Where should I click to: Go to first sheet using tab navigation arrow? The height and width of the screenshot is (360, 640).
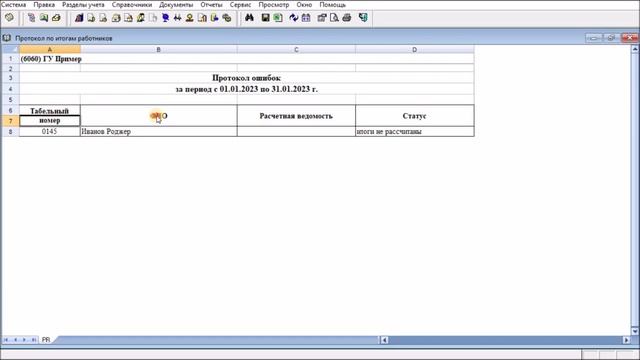(6, 340)
